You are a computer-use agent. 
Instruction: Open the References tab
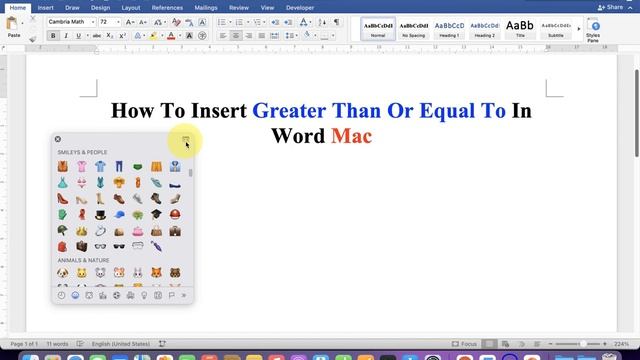tap(167, 8)
